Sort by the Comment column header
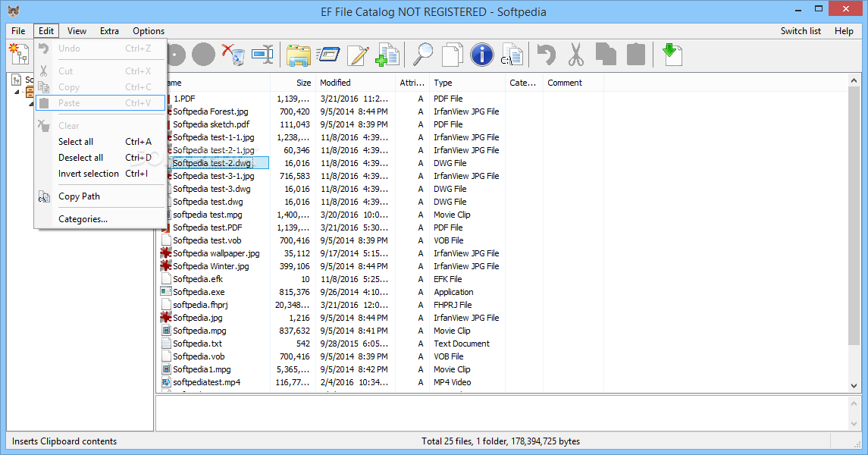Screen dimensions: 868x455 click(x=573, y=83)
